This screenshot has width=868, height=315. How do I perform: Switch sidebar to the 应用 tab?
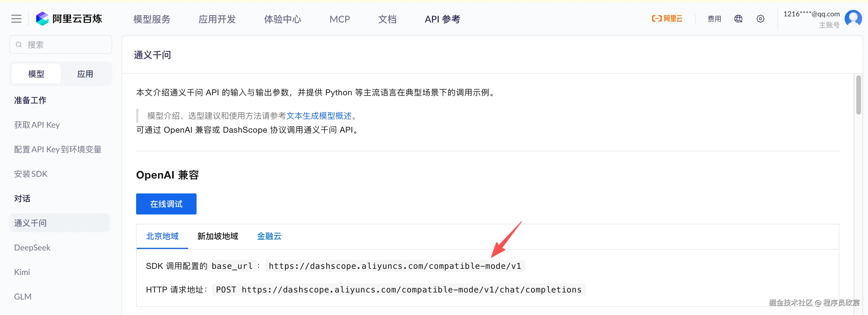[85, 74]
